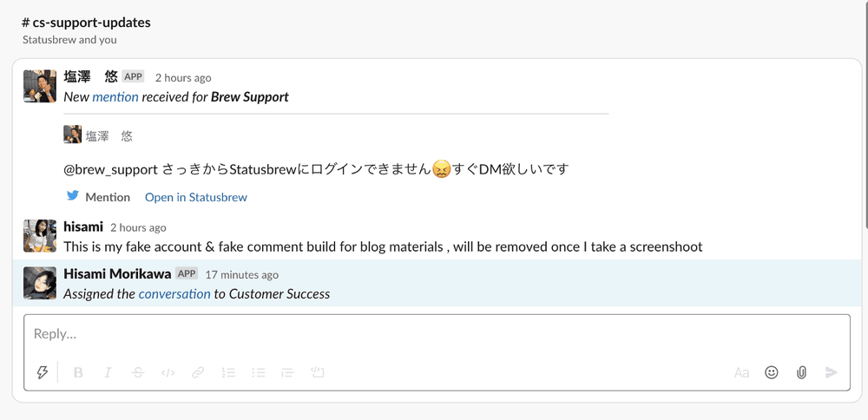
Task: Open the 'mention' link
Action: pyautogui.click(x=115, y=97)
